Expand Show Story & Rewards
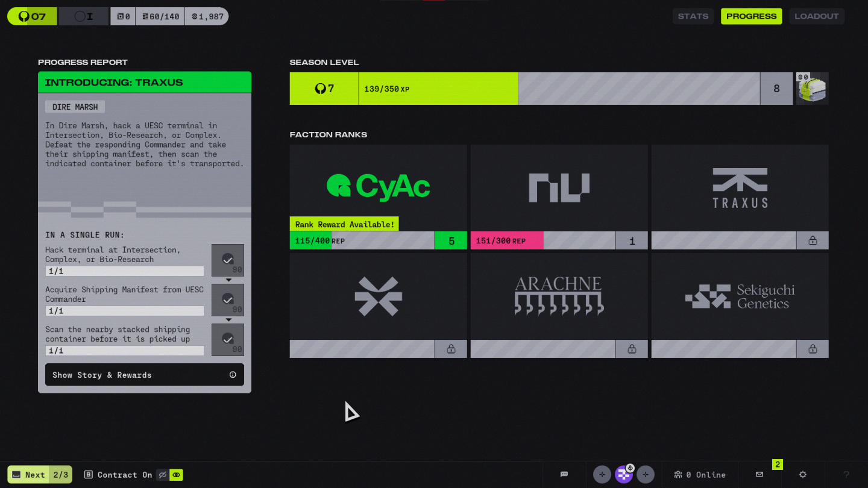Screen dimensions: 868x488 click(x=145, y=375)
